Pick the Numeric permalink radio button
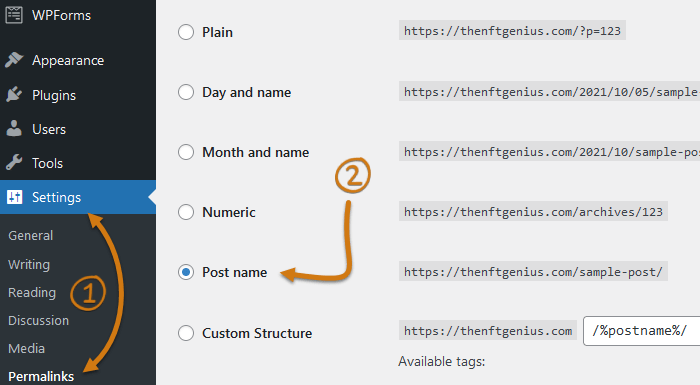 point(186,212)
